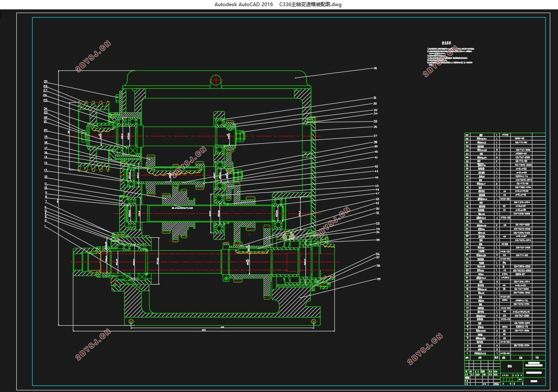
Task: Click balloon number 25 callout
Action: pyautogui.click(x=45, y=100)
